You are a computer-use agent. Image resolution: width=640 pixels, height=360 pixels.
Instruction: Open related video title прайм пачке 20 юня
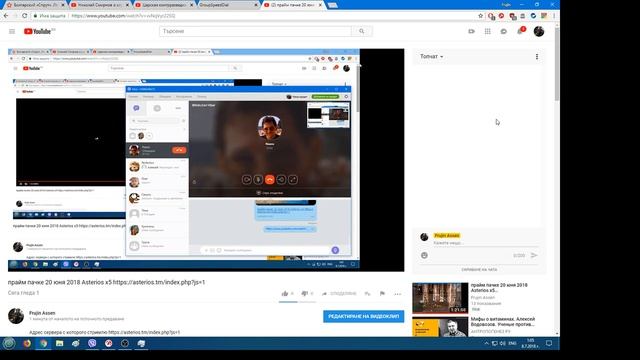pyautogui.click(x=499, y=287)
